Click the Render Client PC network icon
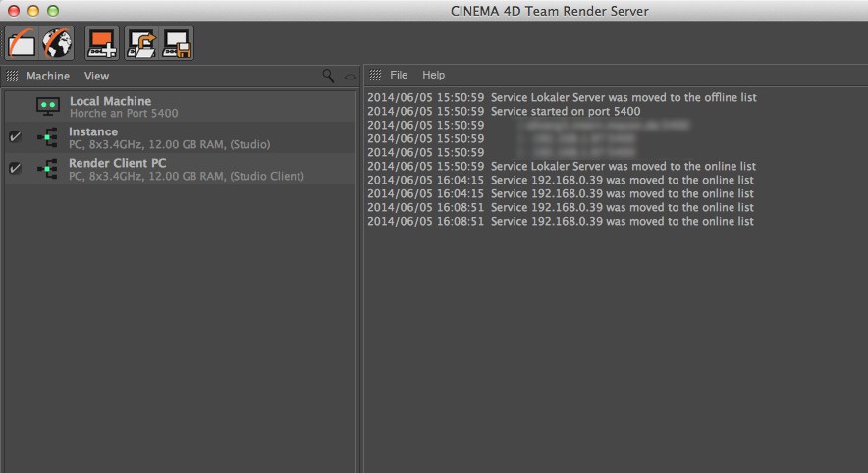Screen dimensions: 868x473 pos(47,168)
